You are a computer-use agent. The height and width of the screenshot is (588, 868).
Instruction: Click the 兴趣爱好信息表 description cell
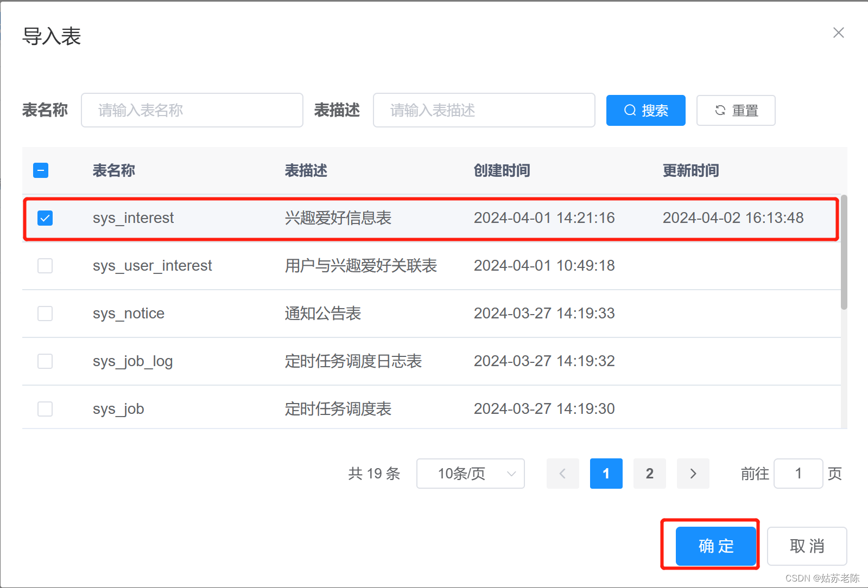[338, 218]
